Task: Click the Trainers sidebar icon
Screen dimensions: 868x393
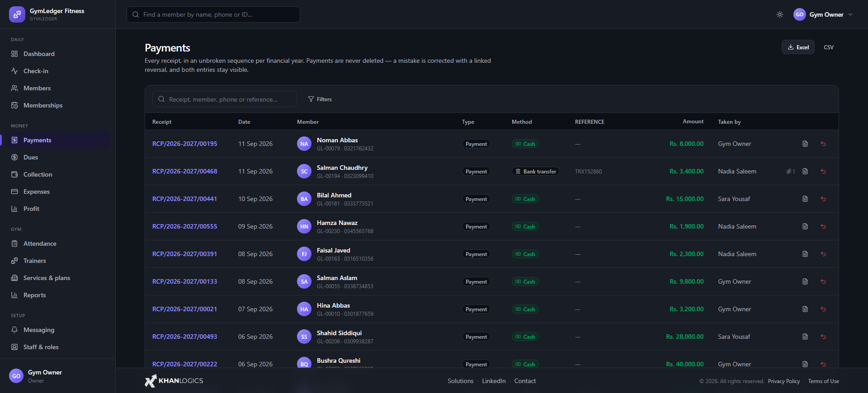Action: 14,261
